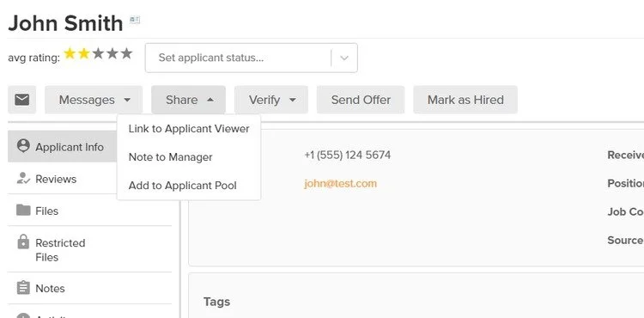Click the Send Offer button
This screenshot has height=318, width=644.
click(361, 100)
